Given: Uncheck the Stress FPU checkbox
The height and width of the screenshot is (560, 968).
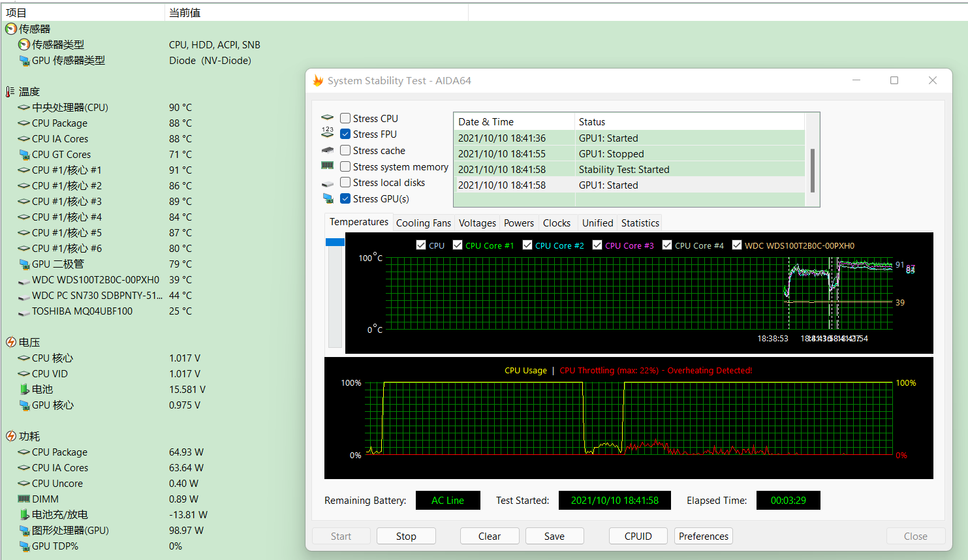Looking at the screenshot, I should tap(345, 134).
